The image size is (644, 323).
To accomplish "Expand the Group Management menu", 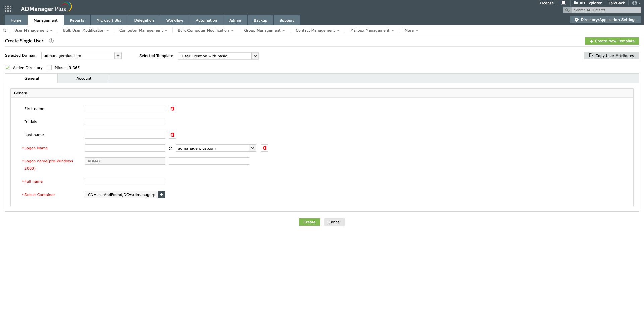I will click(264, 30).
